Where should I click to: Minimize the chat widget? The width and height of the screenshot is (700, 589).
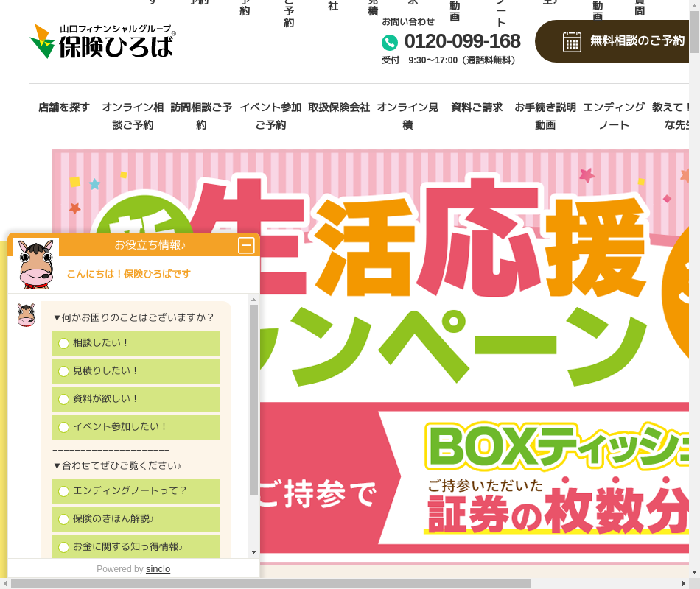[246, 245]
